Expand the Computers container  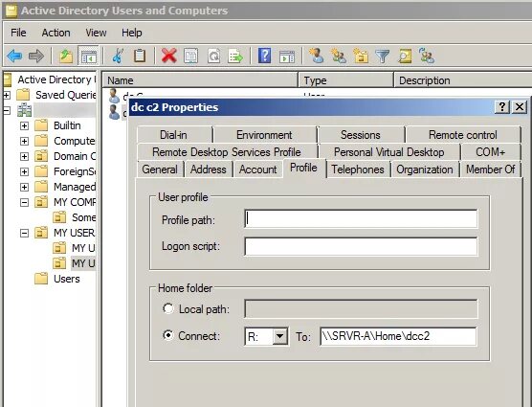click(24, 141)
